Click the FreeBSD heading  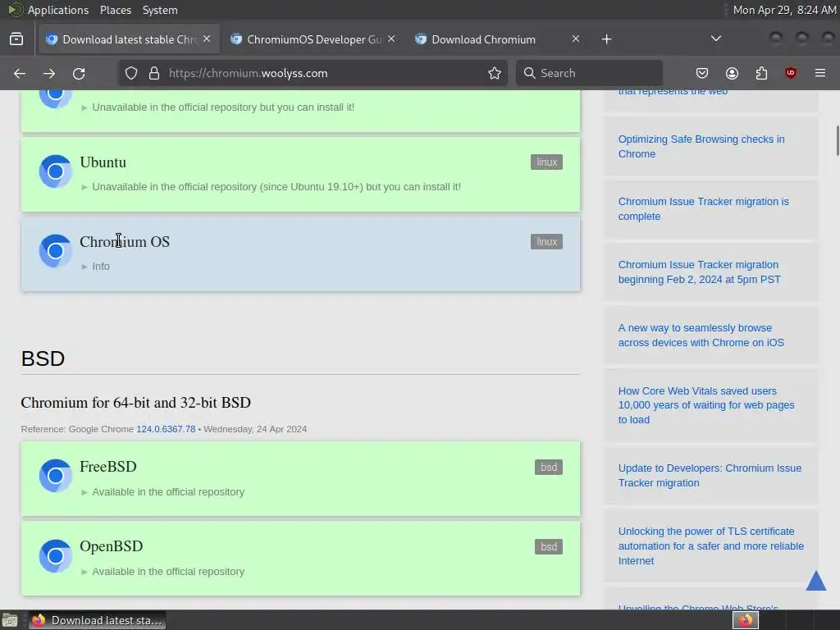[x=108, y=467]
